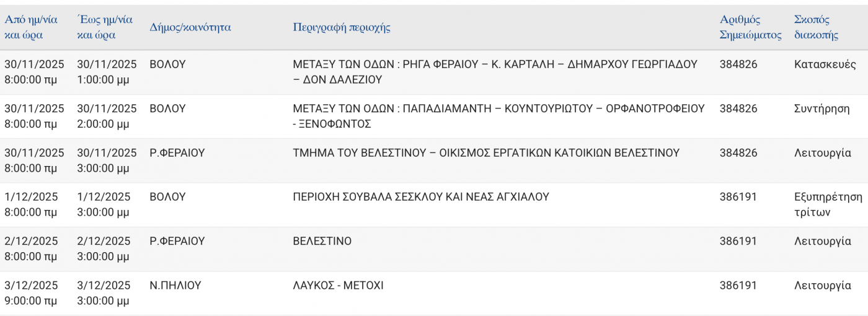Screen dimensions: 868x316
Task: Select the ΠΑΠΑΔΙΑΜΑΝΤΗ – ΚΟΥΝΤΟΥΡΙΩΤΟΥ streets description
Action: click(498, 116)
